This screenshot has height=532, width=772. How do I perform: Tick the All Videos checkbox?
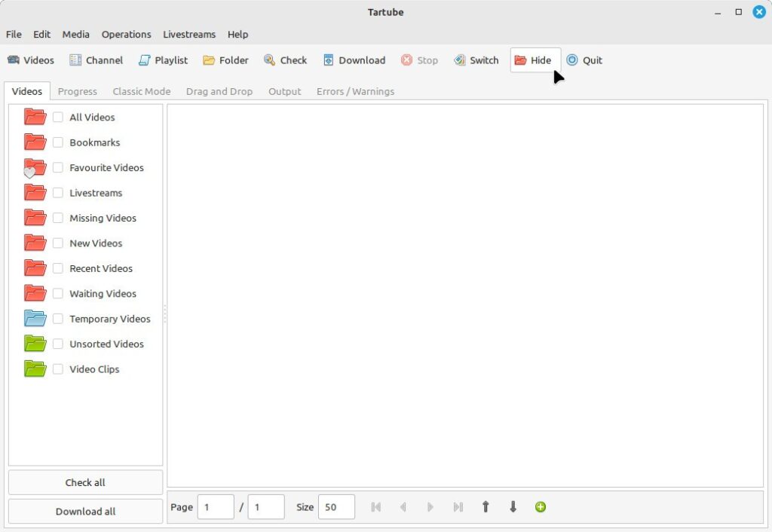(57, 117)
